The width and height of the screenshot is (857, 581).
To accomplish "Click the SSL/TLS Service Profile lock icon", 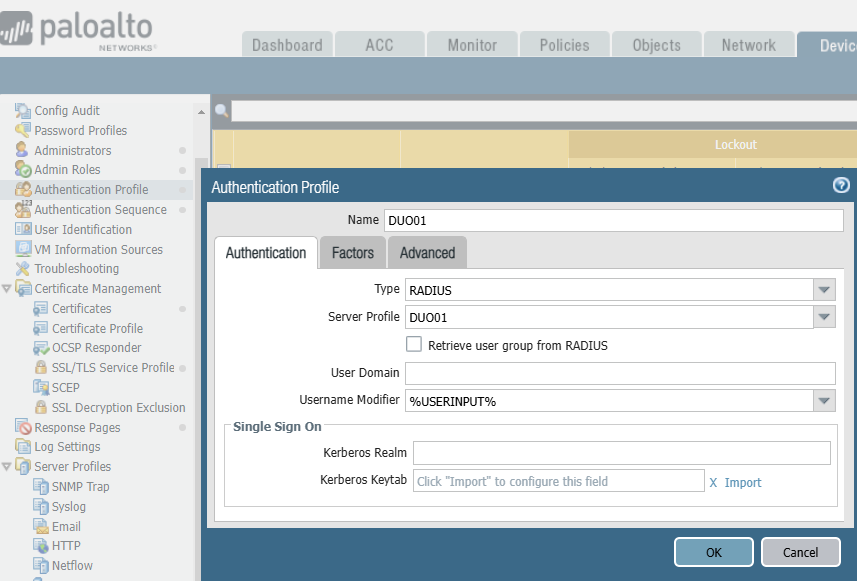I will (x=40, y=367).
